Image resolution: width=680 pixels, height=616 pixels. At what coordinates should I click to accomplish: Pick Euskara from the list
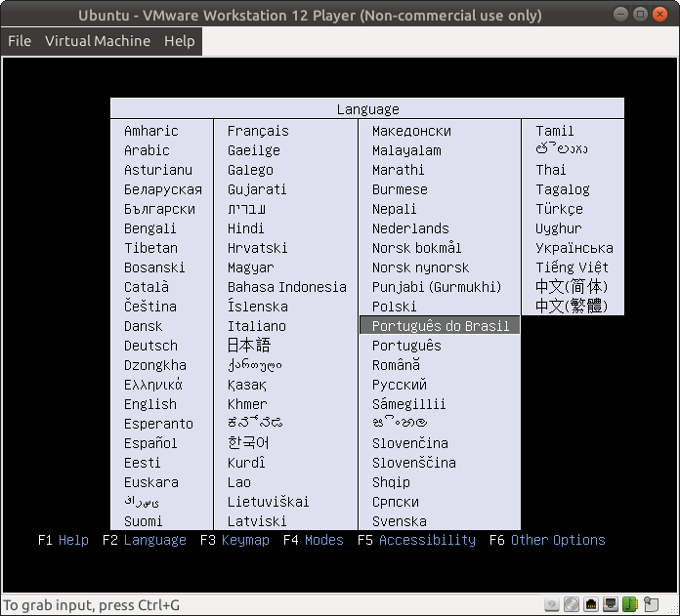[150, 482]
